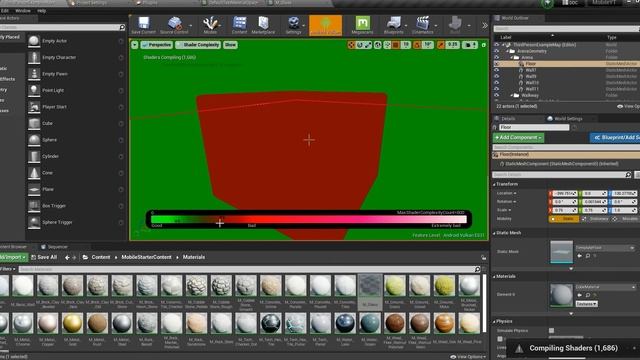The width and height of the screenshot is (640, 360).
Task: Click the Cinematics clapperboard icon
Action: (x=422, y=22)
